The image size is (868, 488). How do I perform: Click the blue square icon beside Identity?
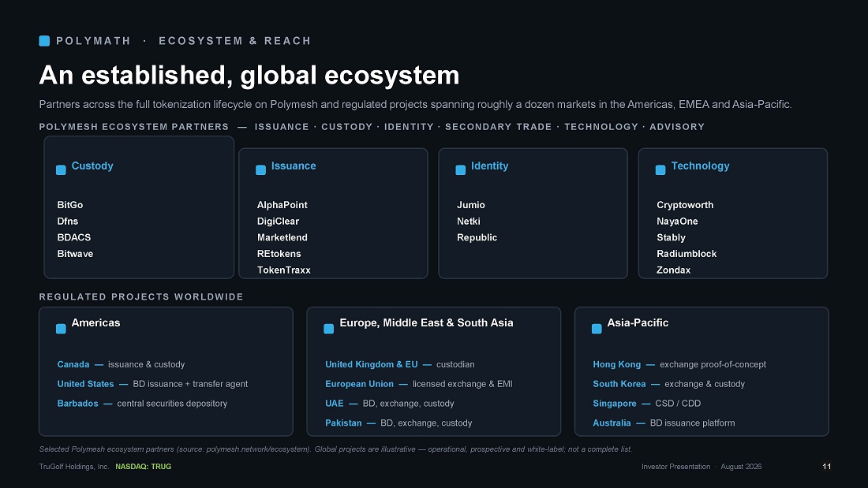click(x=461, y=169)
